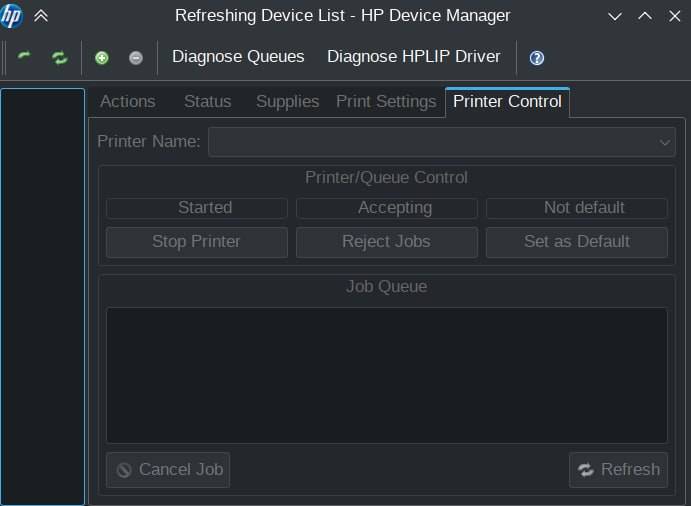Go to the Supplies tab
This screenshot has height=506, width=691.
tap(287, 101)
